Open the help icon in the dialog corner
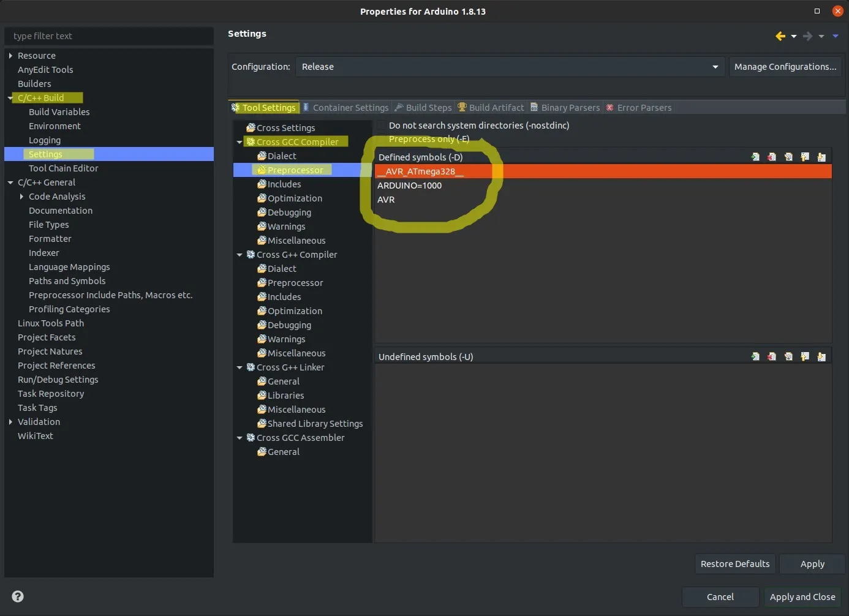The width and height of the screenshot is (849, 616). (x=18, y=596)
